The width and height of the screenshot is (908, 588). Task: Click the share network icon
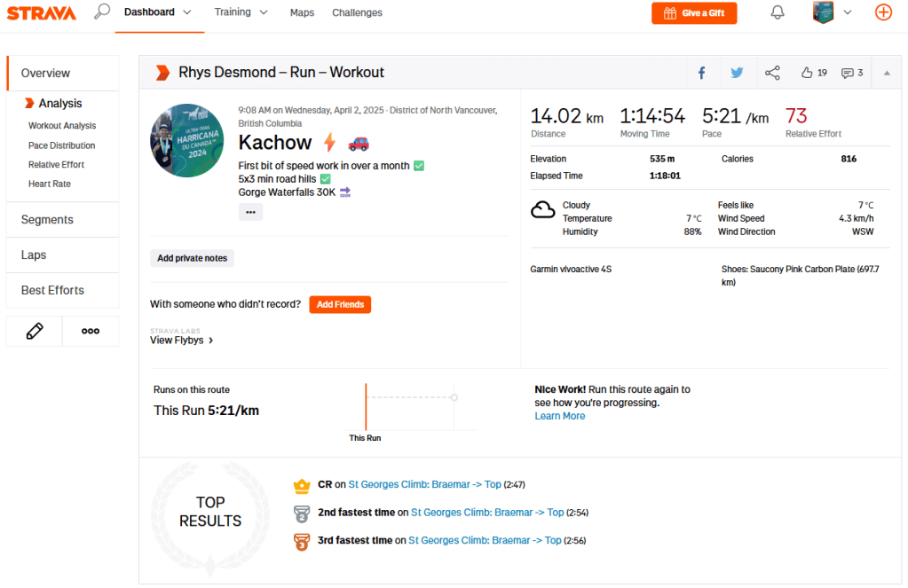[x=772, y=73]
